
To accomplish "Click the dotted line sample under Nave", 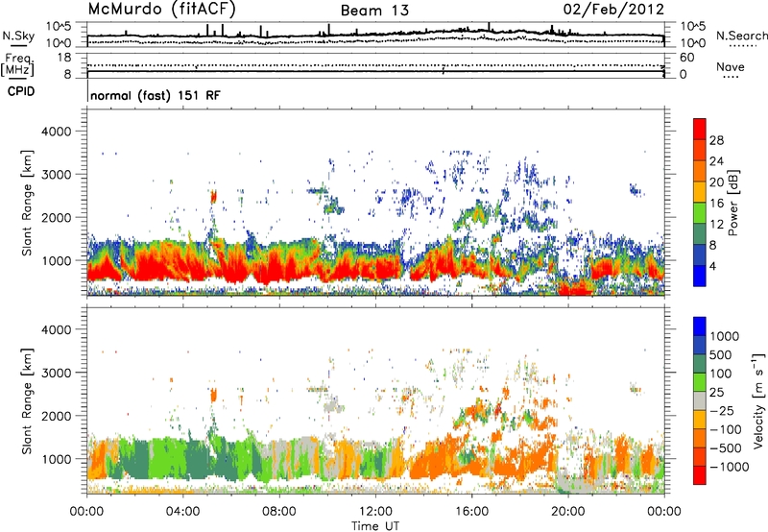I will (731, 77).
